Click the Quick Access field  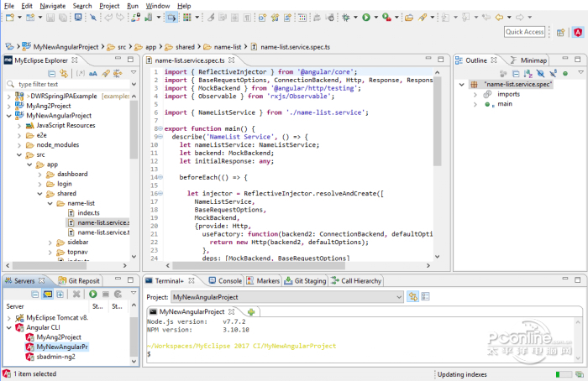click(525, 32)
